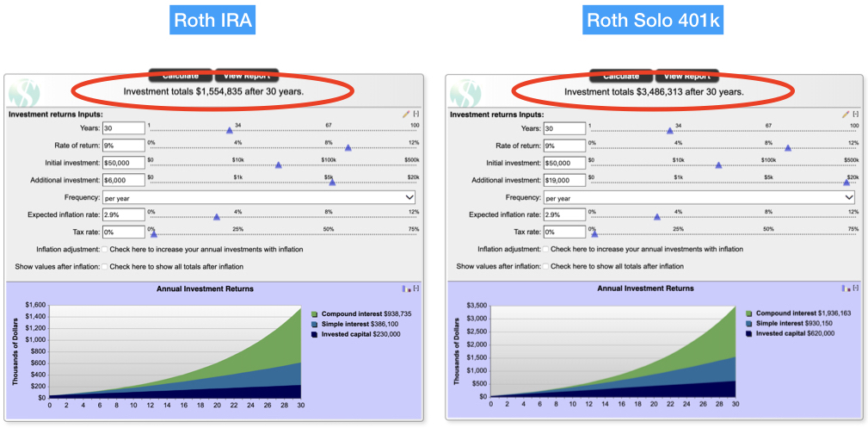Open the Frequency dropdown in the Roth IRA panel
This screenshot has width=868, height=428.
pyautogui.click(x=259, y=197)
